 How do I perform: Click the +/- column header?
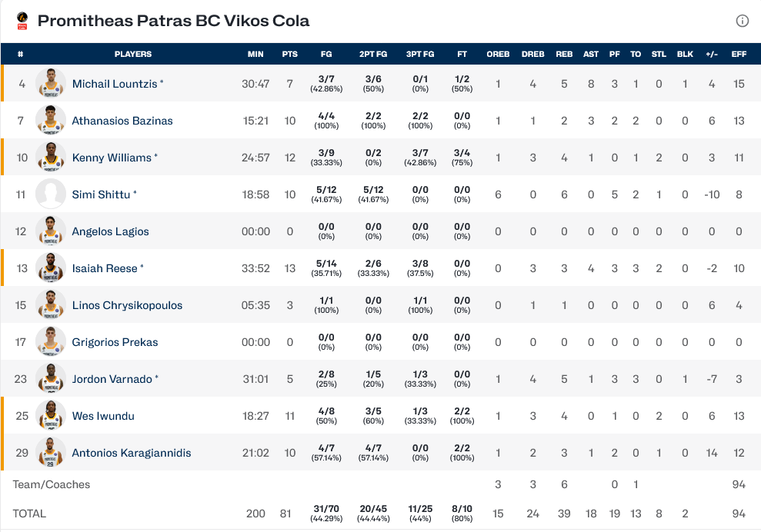(x=712, y=55)
